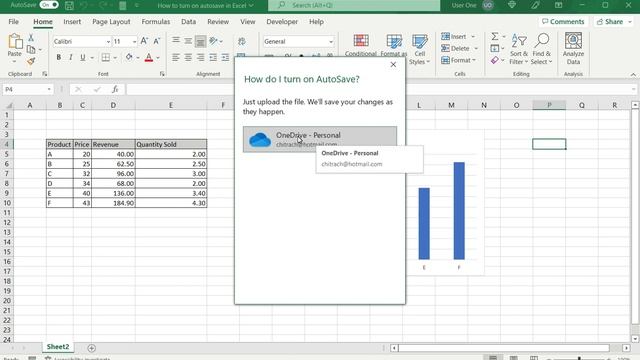Viewport: 640px width, 360px height.
Task: Toggle Italic formatting
Action: pos(71,58)
